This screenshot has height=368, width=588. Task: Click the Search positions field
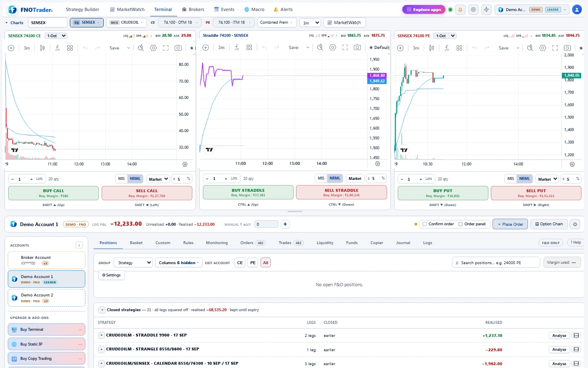[x=496, y=263]
